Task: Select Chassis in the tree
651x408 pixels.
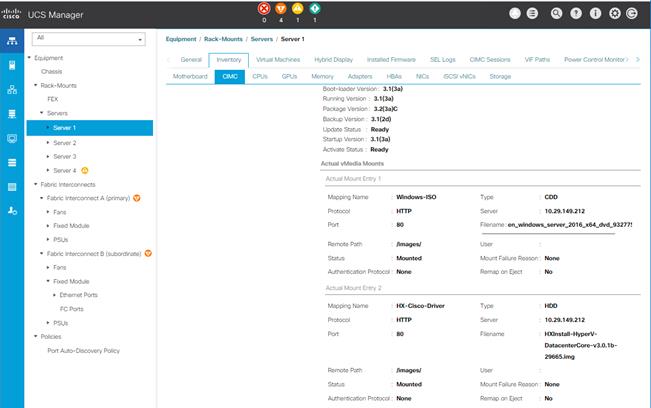Action: point(51,71)
